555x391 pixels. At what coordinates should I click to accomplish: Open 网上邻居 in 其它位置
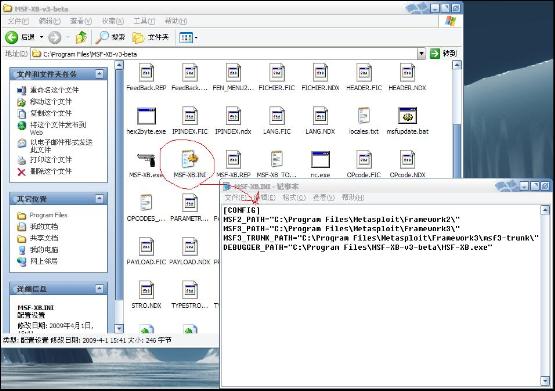click(x=44, y=261)
